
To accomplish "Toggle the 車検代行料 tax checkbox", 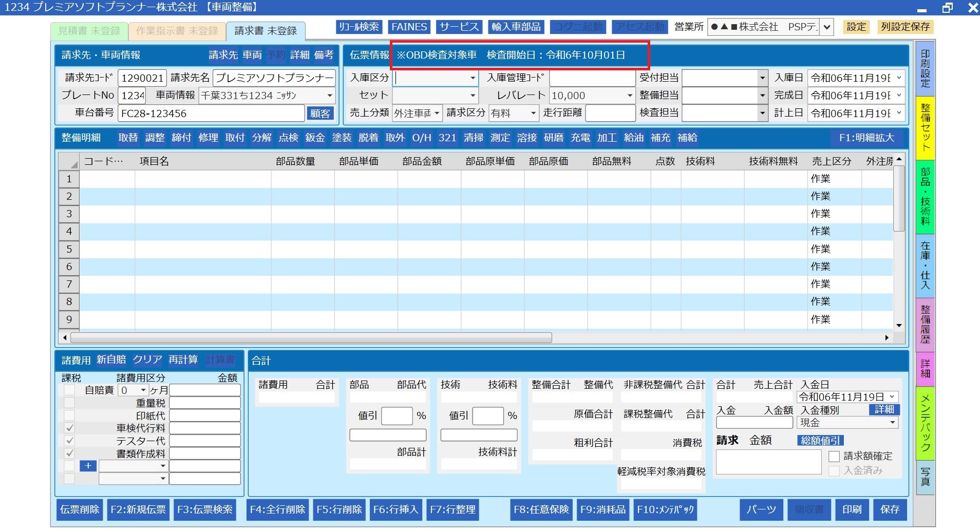I will click(70, 428).
